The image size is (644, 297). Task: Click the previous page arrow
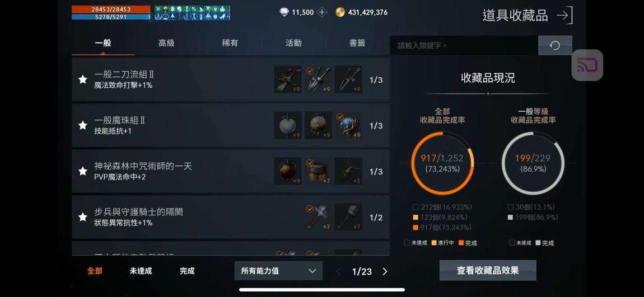(338, 272)
